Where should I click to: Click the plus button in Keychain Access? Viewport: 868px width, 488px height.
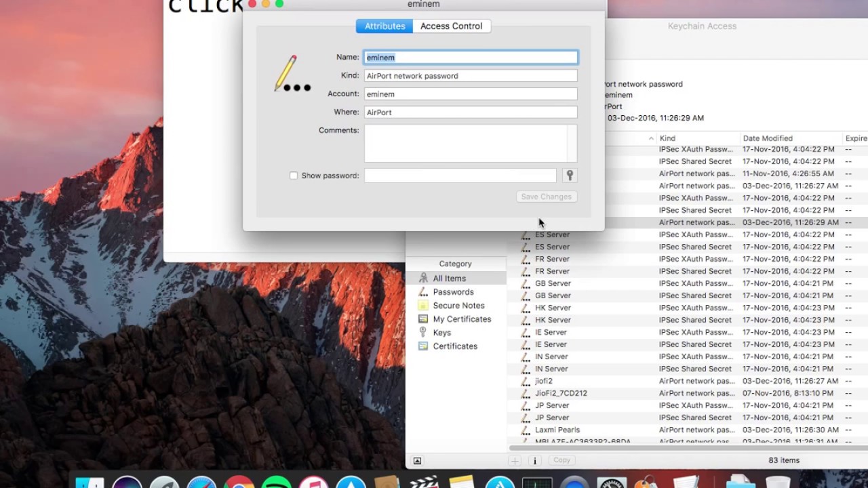tap(515, 460)
